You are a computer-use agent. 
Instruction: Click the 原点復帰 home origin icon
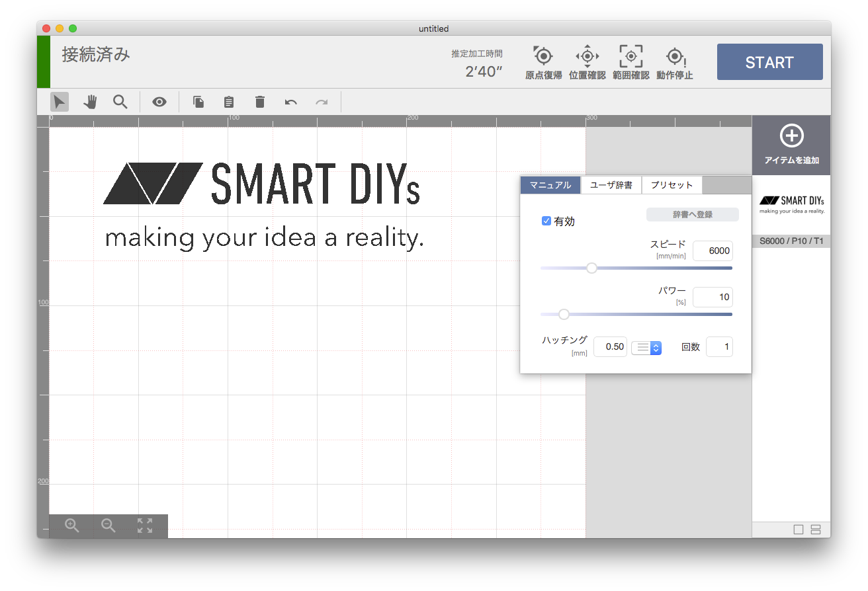pos(543,57)
